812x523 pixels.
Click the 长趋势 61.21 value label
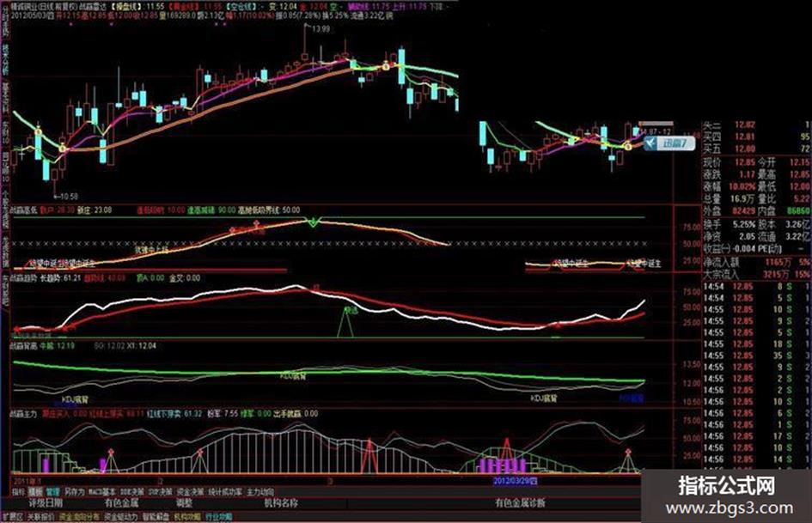coord(60,278)
